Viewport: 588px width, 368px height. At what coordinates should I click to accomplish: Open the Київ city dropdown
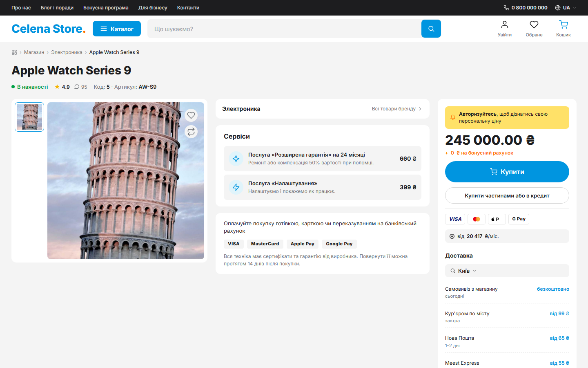[x=507, y=271]
